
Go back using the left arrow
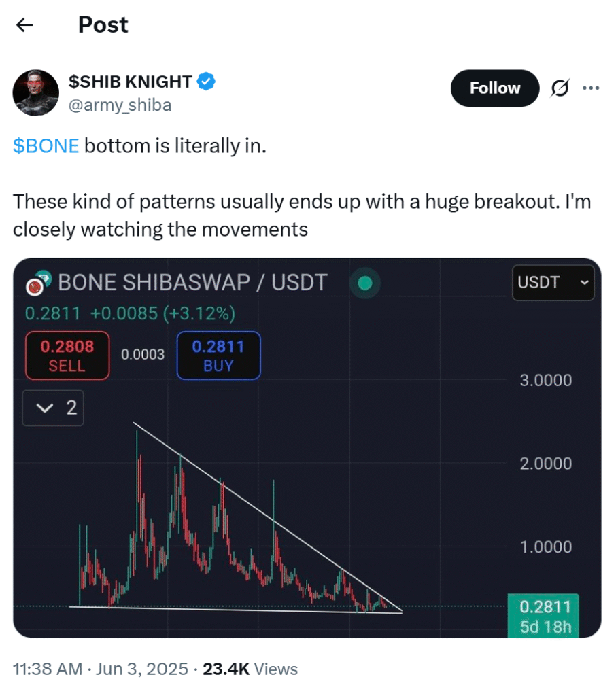pos(24,25)
